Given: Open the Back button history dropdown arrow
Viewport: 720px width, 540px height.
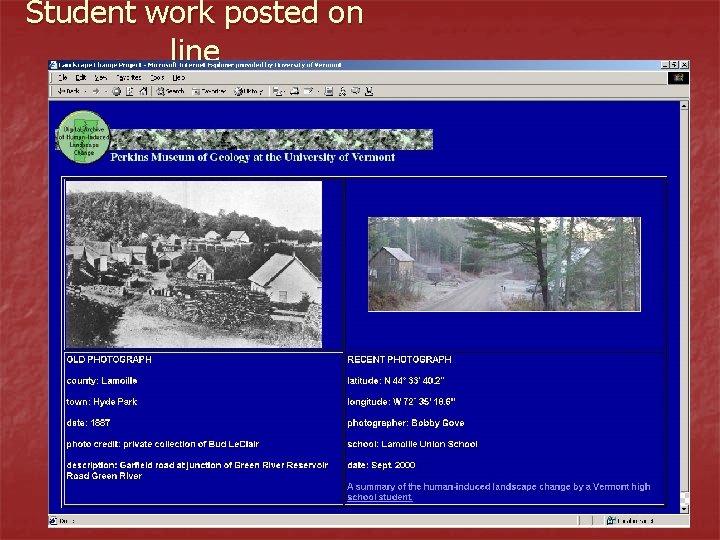Looking at the screenshot, I should coord(85,92).
